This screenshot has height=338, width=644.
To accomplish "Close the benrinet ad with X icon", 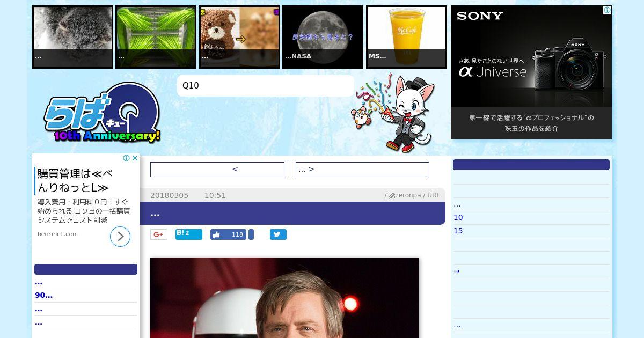I will tap(135, 158).
